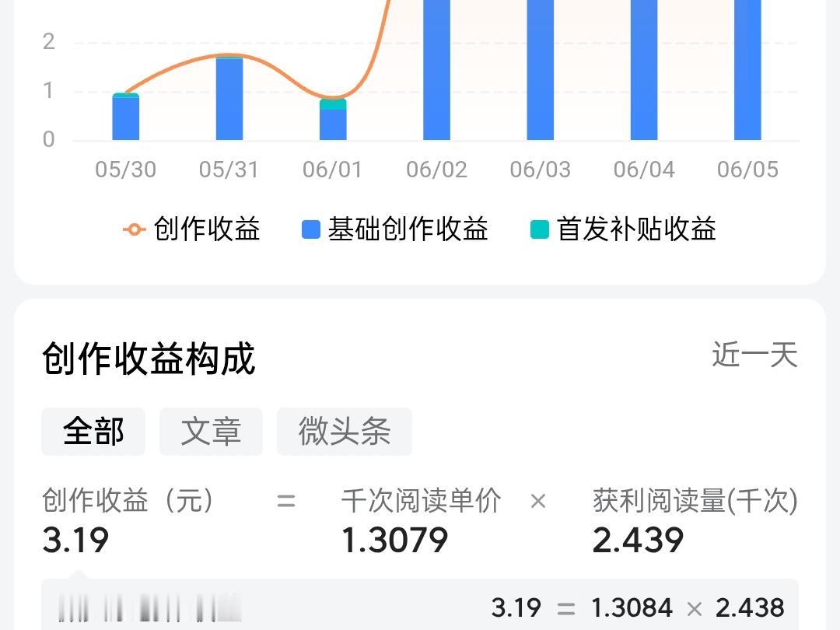Tap the 05/30 bar in chart

coord(126,117)
